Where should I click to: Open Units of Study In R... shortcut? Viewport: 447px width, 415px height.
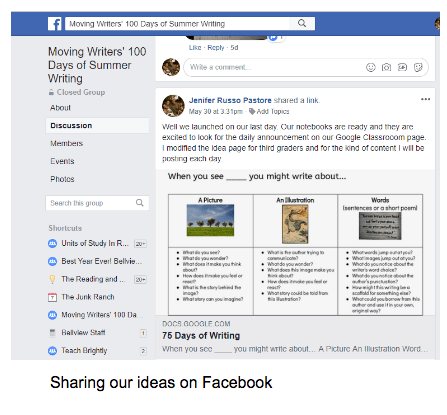(x=95, y=243)
